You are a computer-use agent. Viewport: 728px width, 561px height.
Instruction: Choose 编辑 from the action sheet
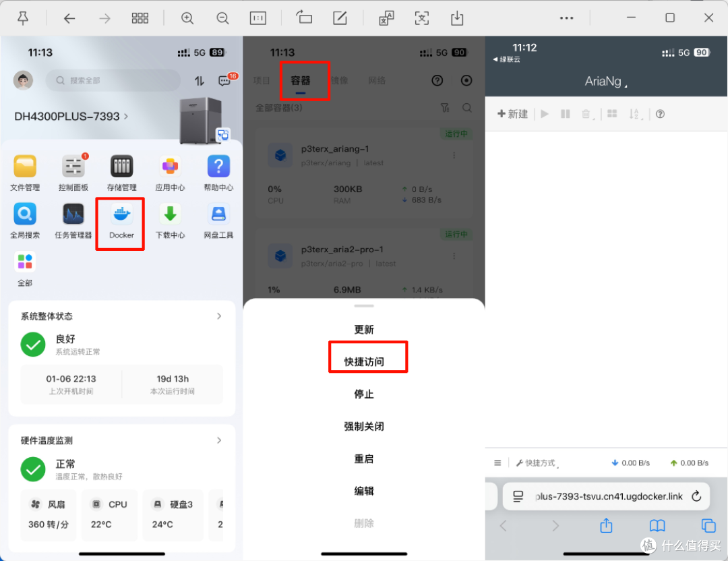[x=363, y=491]
